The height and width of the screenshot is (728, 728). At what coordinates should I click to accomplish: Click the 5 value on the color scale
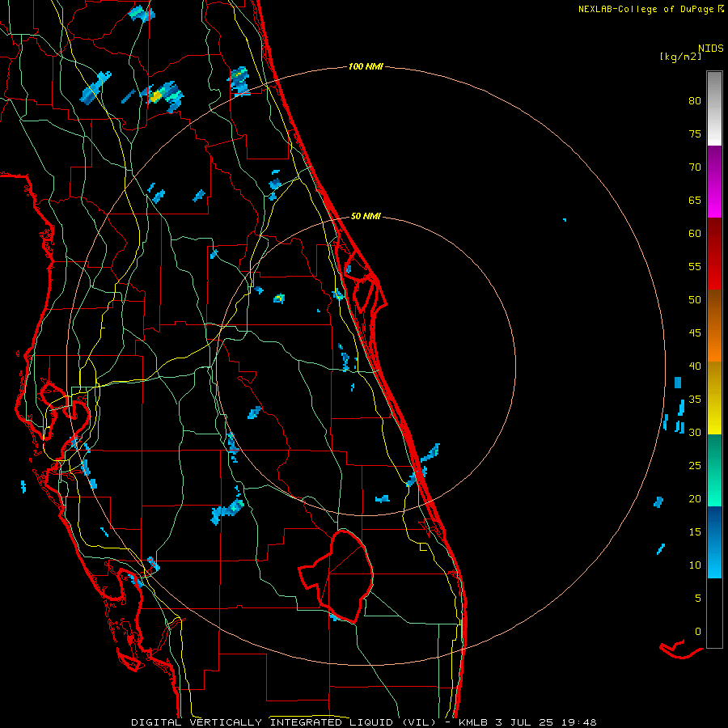pos(698,599)
